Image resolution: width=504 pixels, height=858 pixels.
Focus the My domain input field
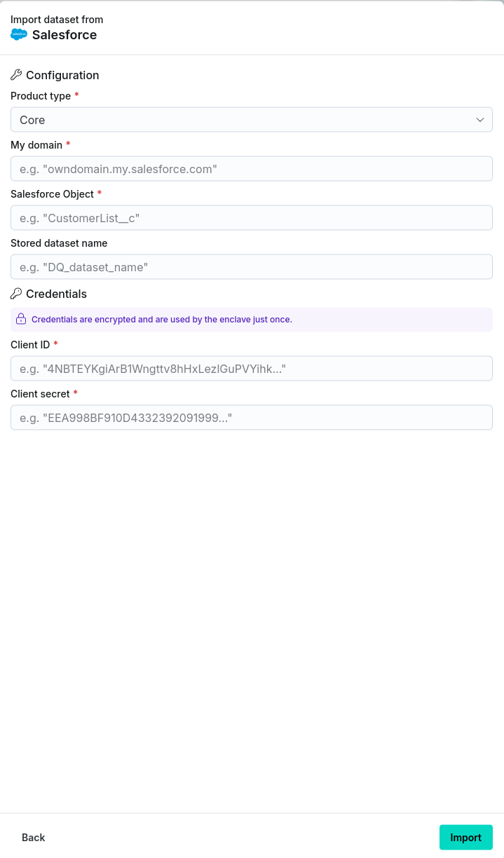point(251,169)
